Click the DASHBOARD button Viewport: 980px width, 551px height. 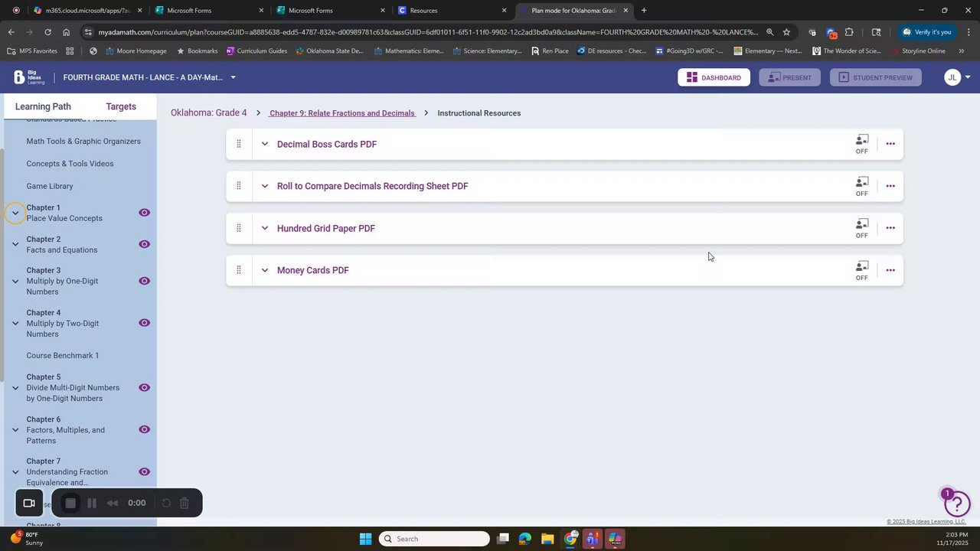pos(714,77)
